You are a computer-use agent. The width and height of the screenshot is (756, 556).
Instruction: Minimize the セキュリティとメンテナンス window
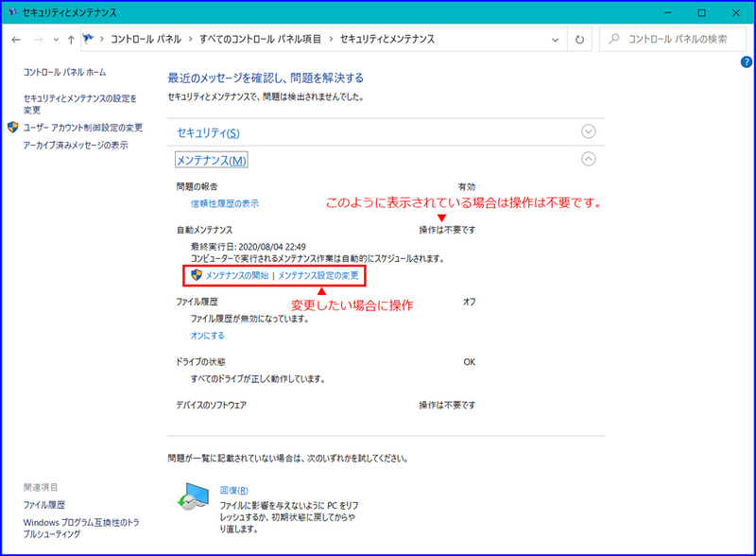(668, 12)
